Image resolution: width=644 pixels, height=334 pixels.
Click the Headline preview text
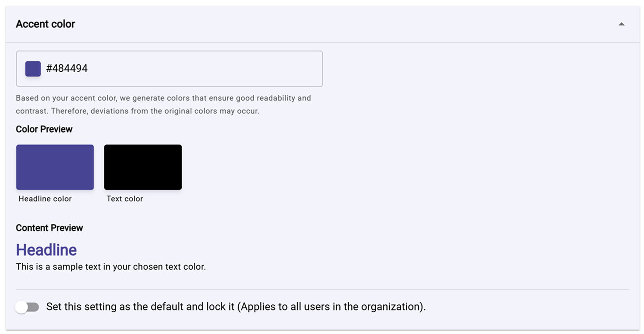click(x=46, y=250)
